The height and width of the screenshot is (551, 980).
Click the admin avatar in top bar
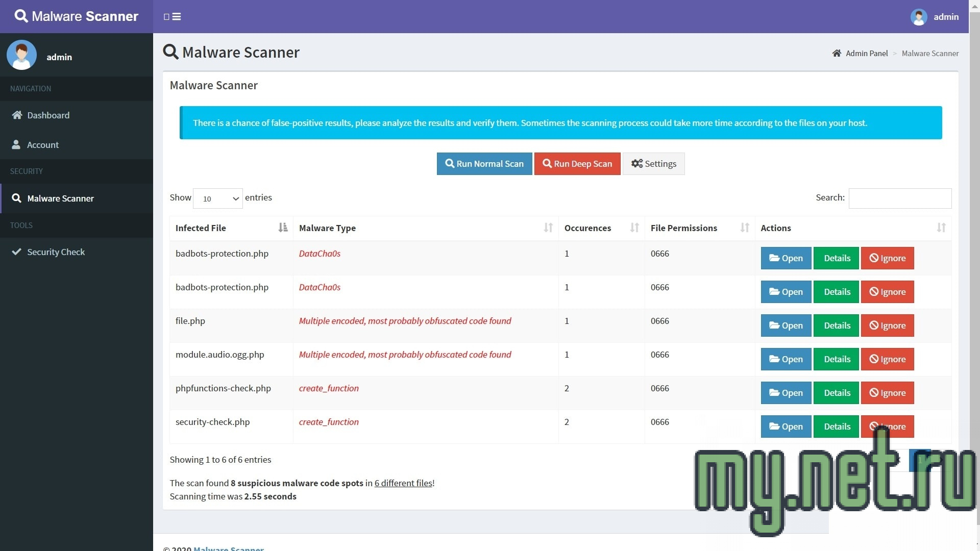[918, 17]
